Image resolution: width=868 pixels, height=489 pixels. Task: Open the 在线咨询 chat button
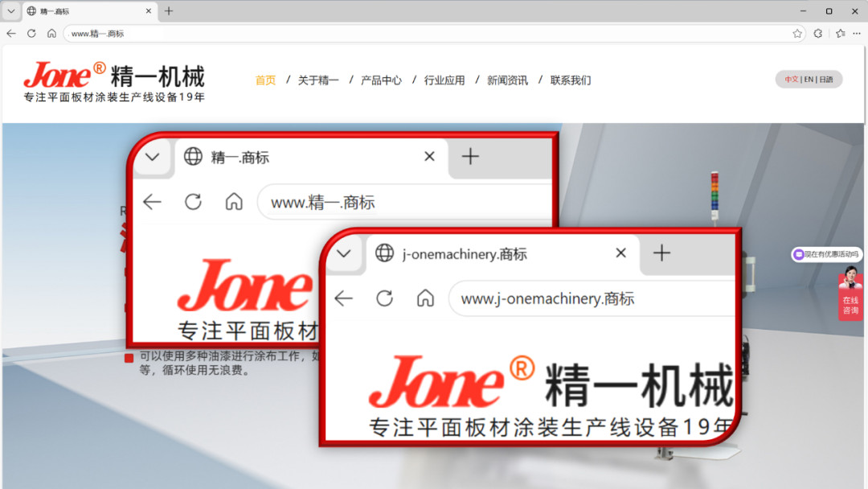[850, 305]
